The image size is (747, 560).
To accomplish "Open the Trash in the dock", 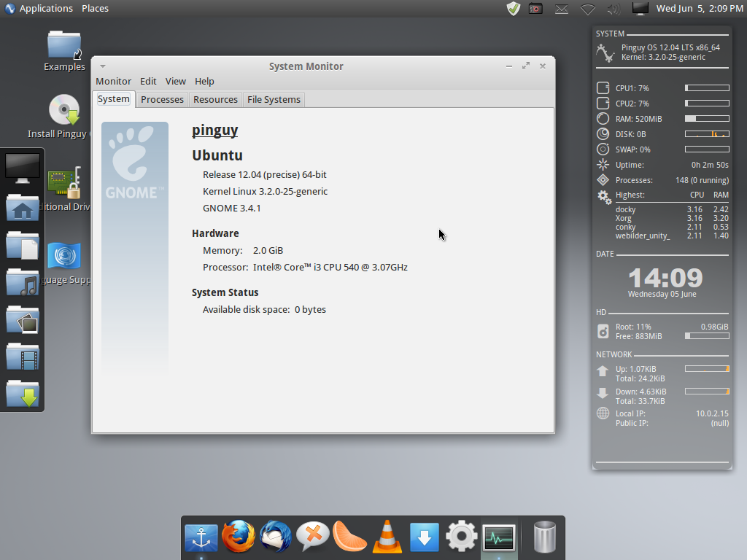I will click(x=544, y=537).
